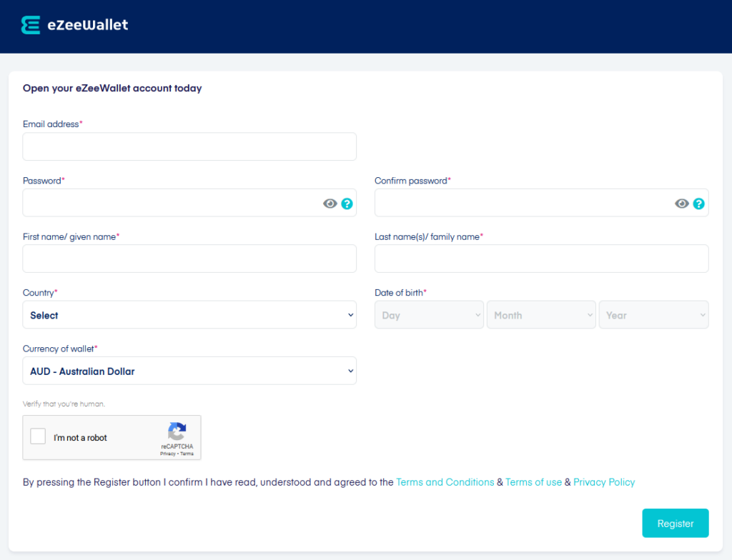Open the Password field help question icon
The height and width of the screenshot is (560, 732).
click(x=347, y=204)
